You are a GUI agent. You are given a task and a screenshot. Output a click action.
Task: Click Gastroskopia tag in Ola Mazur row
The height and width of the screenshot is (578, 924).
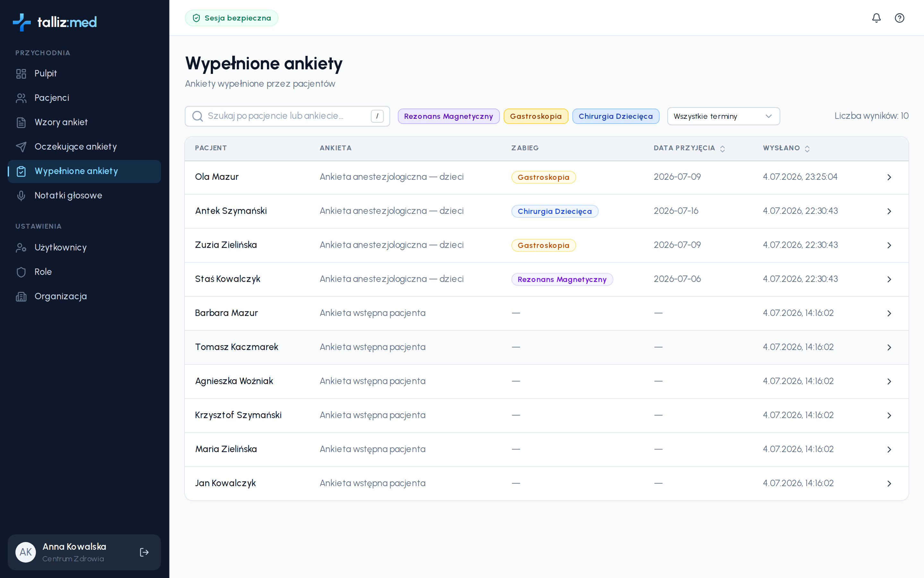543,177
